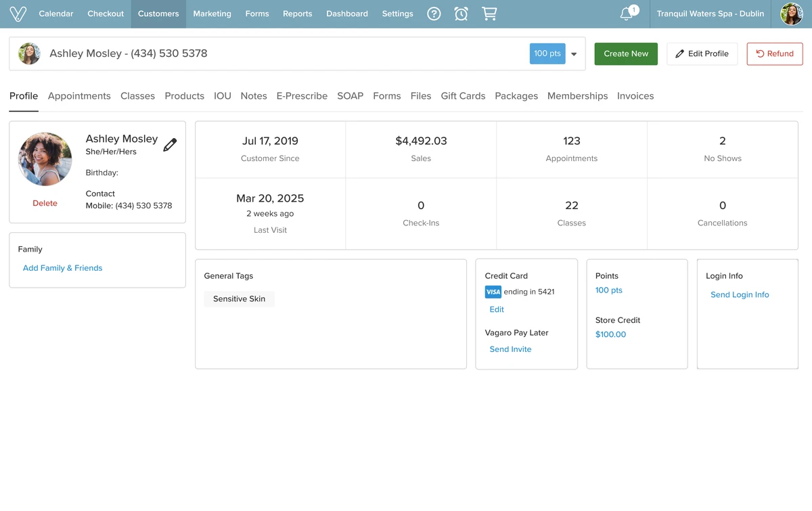The image size is (812, 511).
Task: Open the help question mark icon
Action: tap(434, 14)
